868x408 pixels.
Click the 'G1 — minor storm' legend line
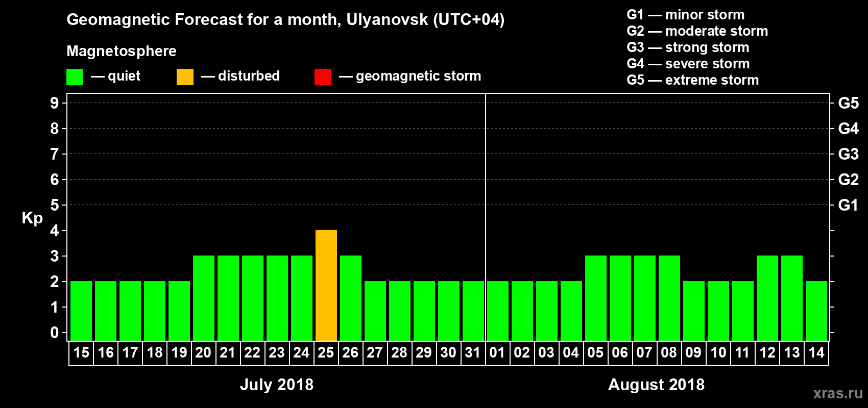(686, 15)
